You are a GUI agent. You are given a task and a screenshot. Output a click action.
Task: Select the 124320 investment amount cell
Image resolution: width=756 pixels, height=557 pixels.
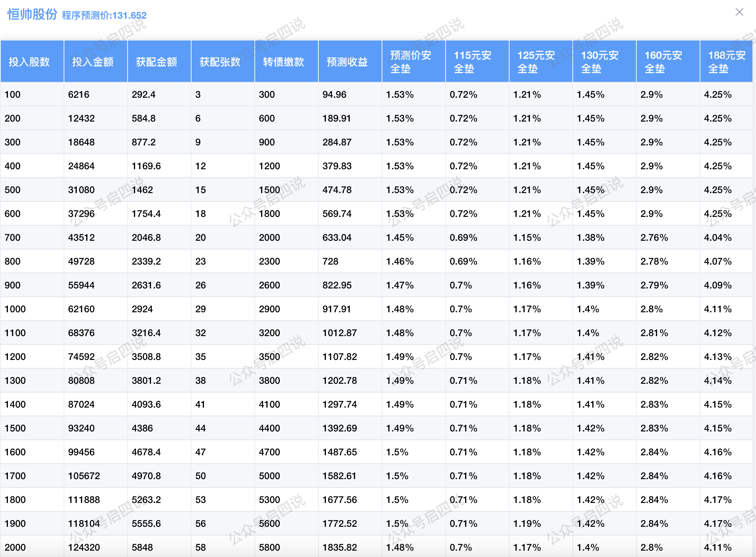point(84,547)
